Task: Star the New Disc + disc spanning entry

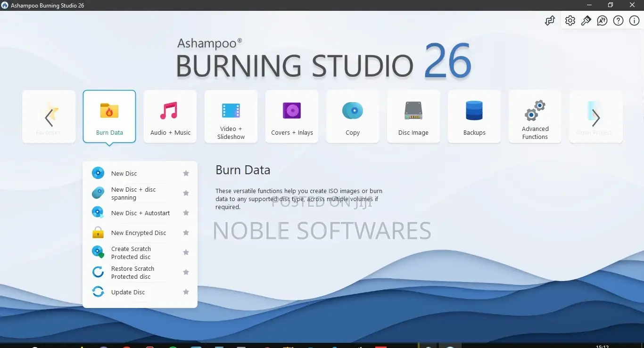Action: pos(186,193)
